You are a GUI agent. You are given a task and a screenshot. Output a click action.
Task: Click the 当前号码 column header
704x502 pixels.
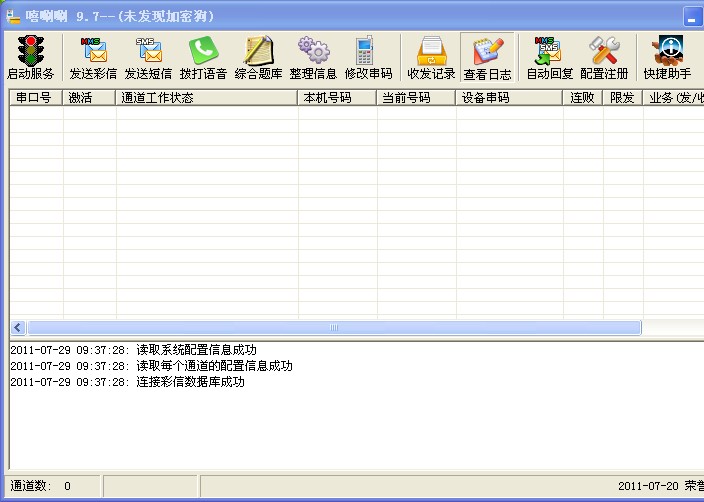(x=416, y=97)
